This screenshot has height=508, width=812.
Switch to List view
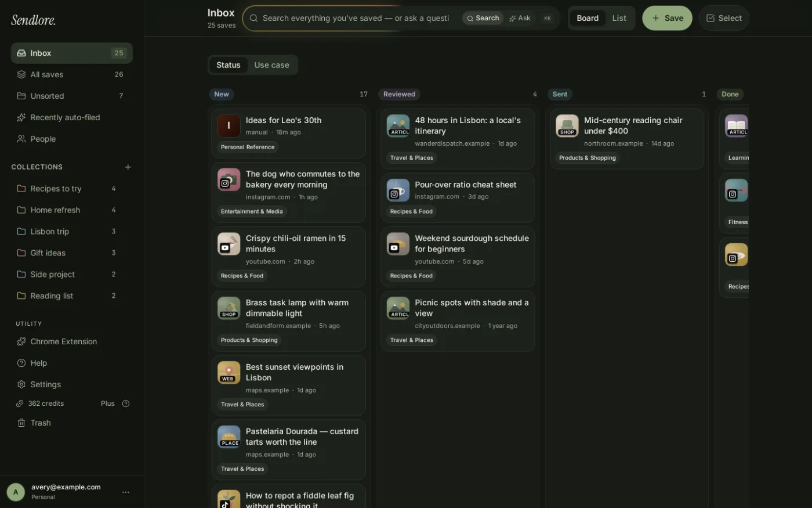click(x=619, y=18)
